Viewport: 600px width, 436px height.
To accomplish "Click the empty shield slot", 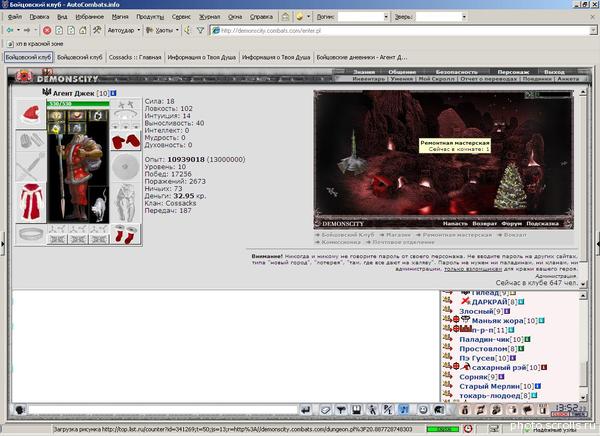I will pyautogui.click(x=126, y=167).
